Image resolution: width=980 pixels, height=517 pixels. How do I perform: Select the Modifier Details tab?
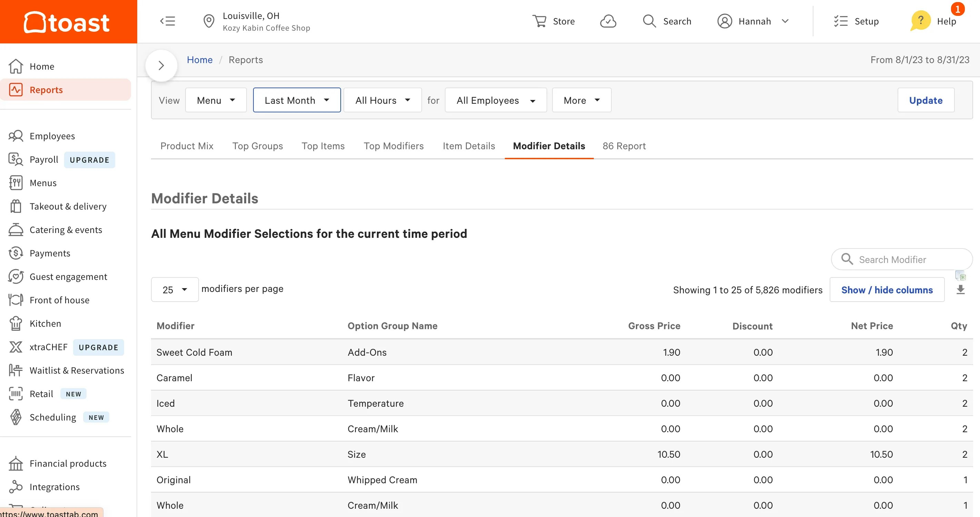549,146
